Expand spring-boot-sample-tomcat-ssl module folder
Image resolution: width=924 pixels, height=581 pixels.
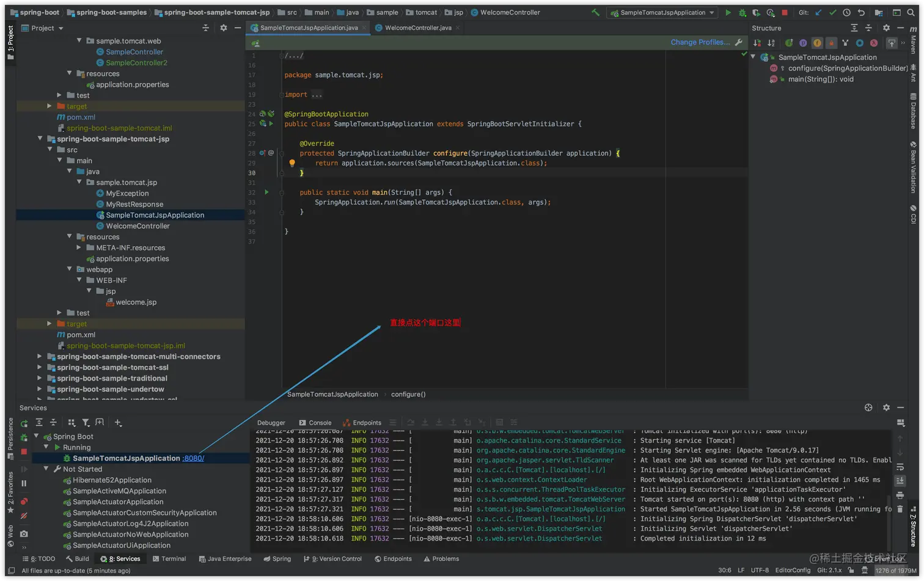[40, 368]
